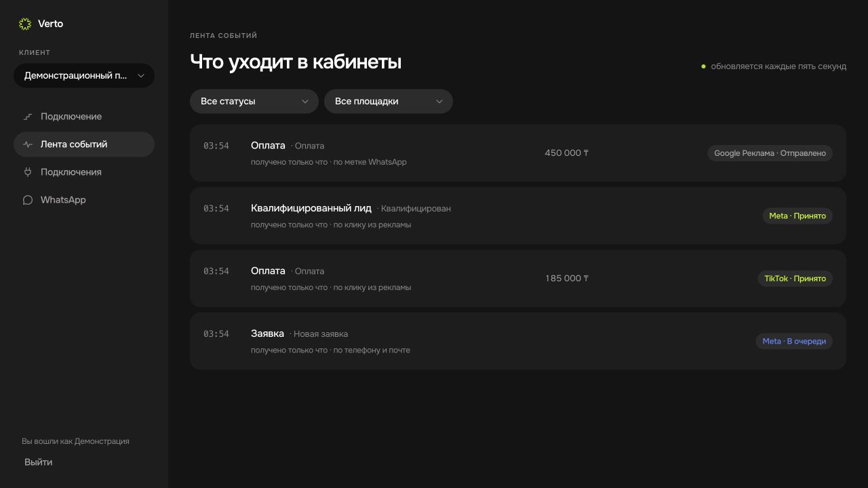
Task: Click the Google Реклама · Отправлено badge
Action: 770,153
